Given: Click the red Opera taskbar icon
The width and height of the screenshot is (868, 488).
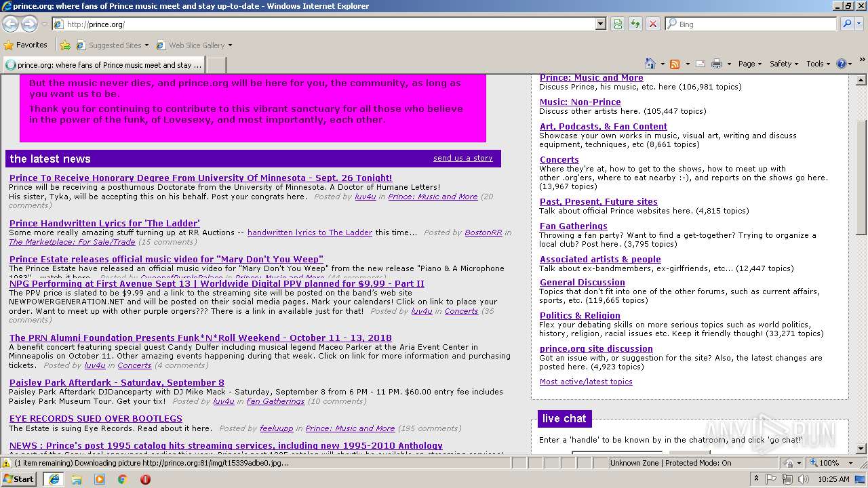Looking at the screenshot, I should 145,479.
